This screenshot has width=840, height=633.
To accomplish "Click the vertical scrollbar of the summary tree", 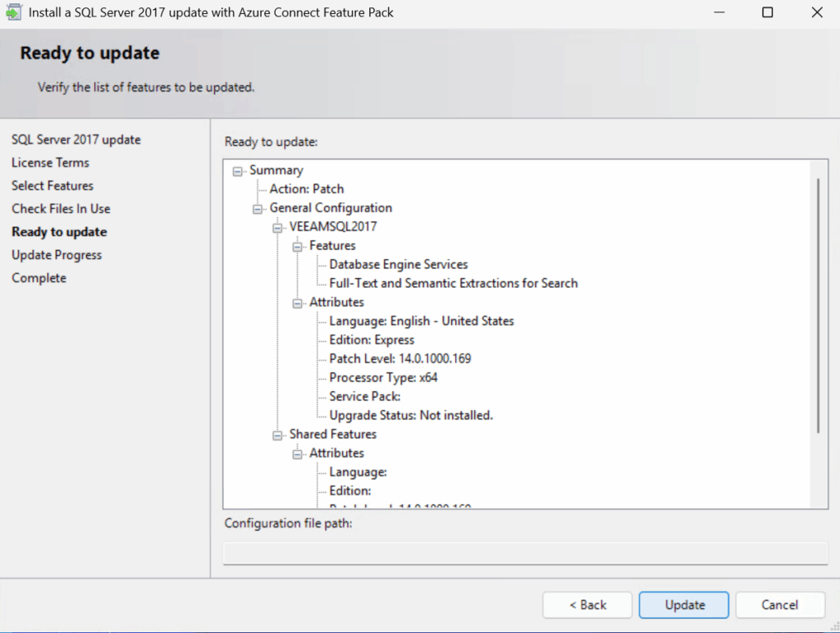I will 819,305.
